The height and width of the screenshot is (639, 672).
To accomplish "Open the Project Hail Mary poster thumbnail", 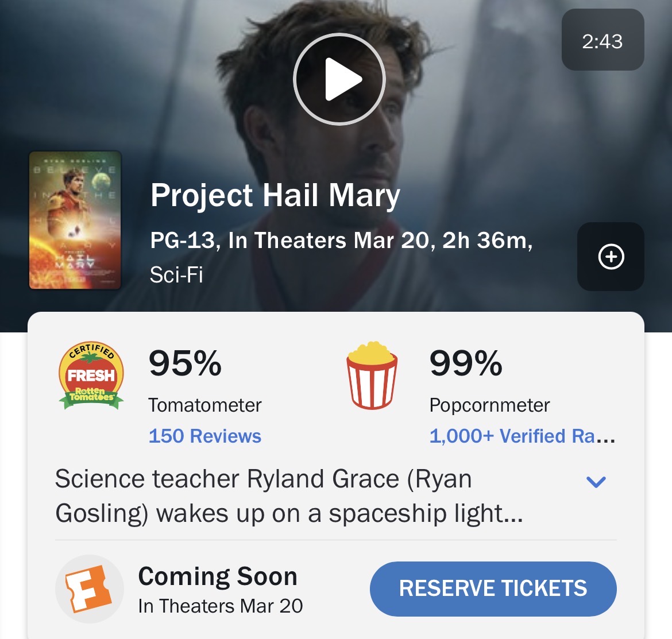I will point(75,220).
